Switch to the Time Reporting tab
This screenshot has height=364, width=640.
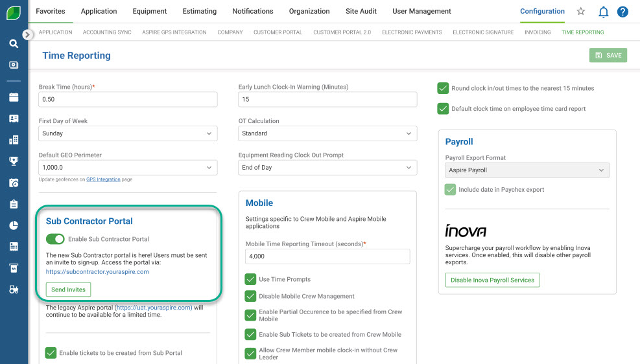(x=582, y=32)
